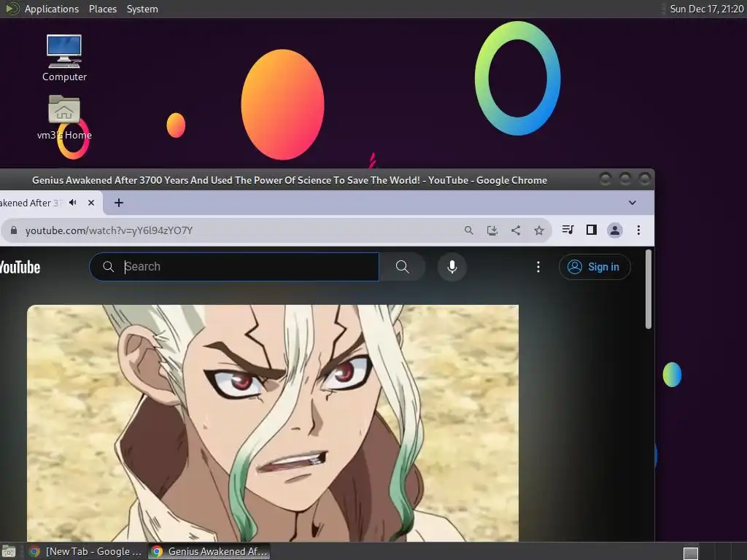747x560 pixels.
Task: Expand the tab search chevron
Action: pos(632,203)
